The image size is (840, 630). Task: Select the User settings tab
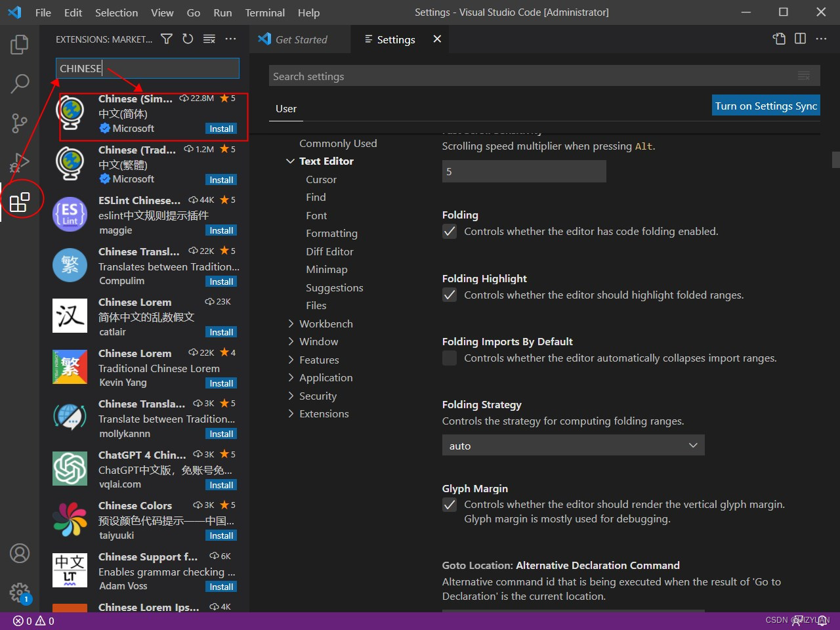click(286, 109)
